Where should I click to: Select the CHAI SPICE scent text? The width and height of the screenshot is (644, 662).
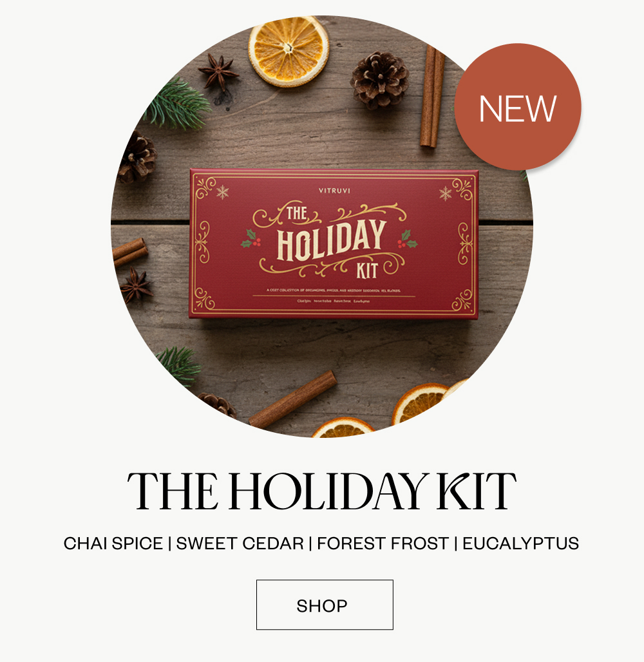point(113,544)
